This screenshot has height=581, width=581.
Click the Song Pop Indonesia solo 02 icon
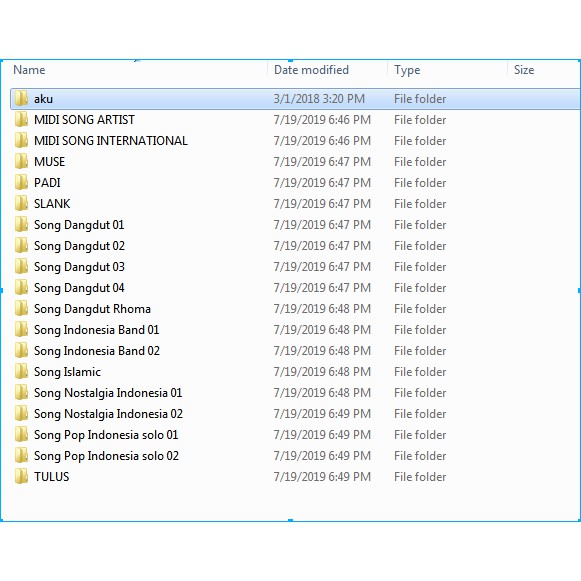coord(21,455)
